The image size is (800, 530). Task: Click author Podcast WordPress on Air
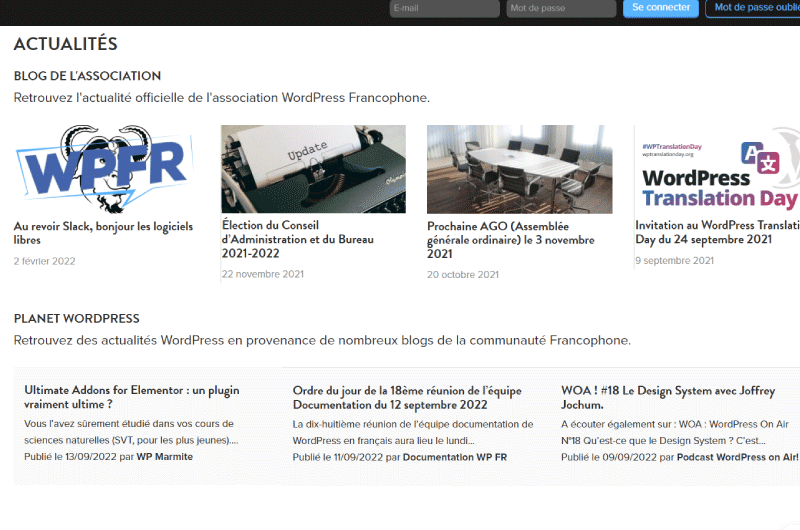click(x=737, y=457)
